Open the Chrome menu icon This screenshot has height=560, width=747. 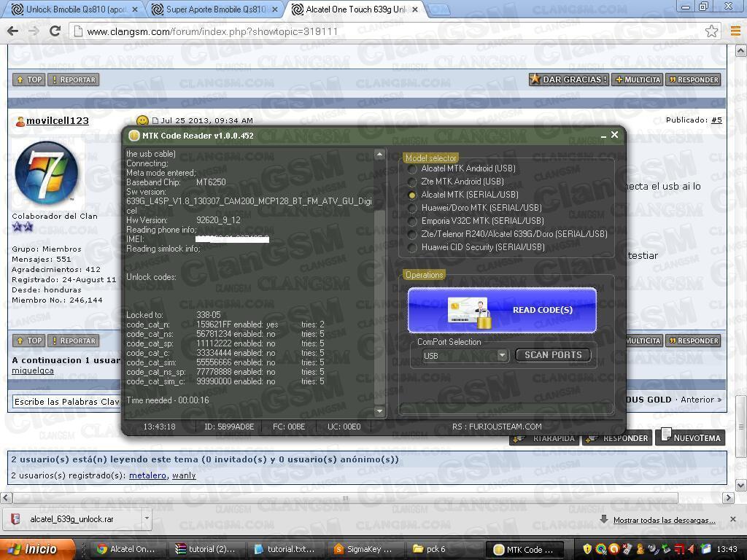tap(735, 31)
